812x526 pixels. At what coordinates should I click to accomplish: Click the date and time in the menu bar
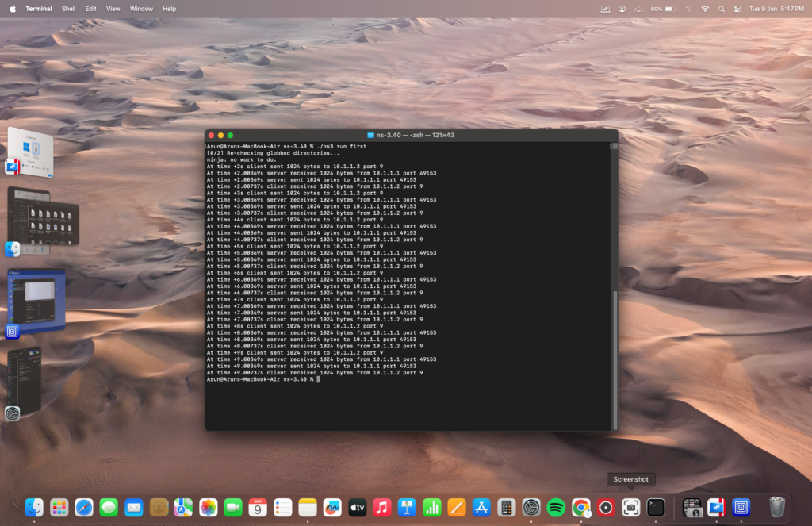pos(777,9)
